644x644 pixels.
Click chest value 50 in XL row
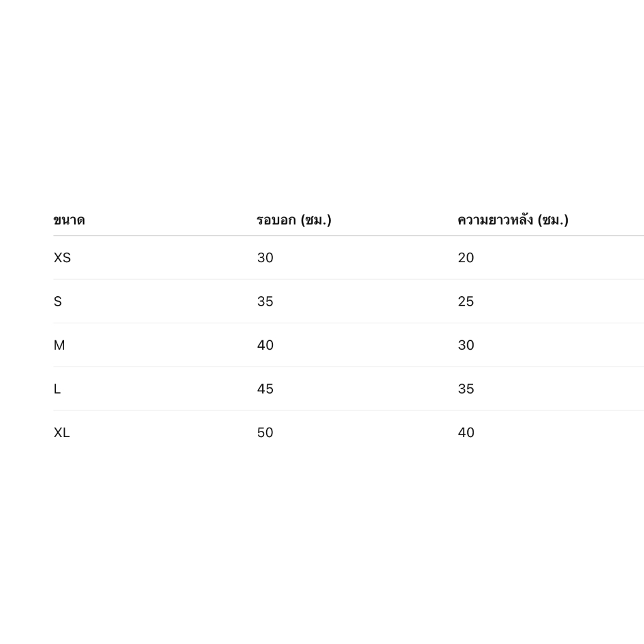click(265, 433)
